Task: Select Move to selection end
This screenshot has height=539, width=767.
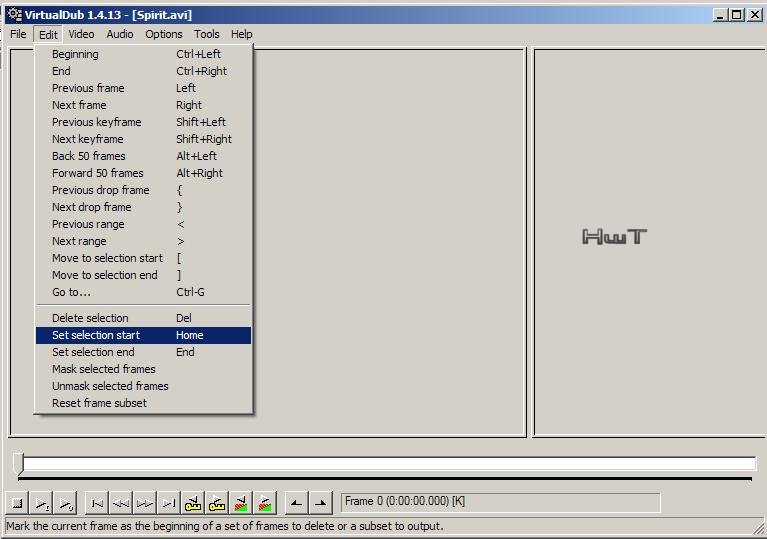Action: point(143,275)
